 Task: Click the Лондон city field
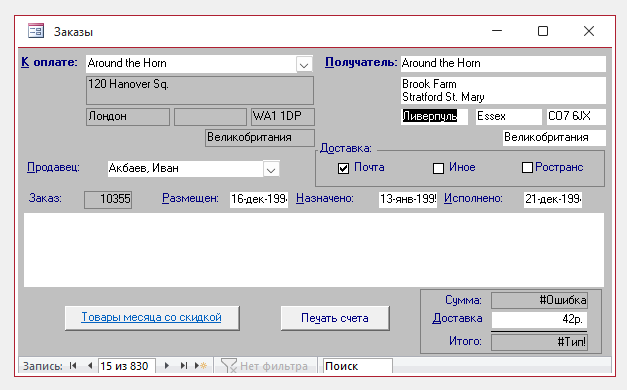[x=128, y=117]
